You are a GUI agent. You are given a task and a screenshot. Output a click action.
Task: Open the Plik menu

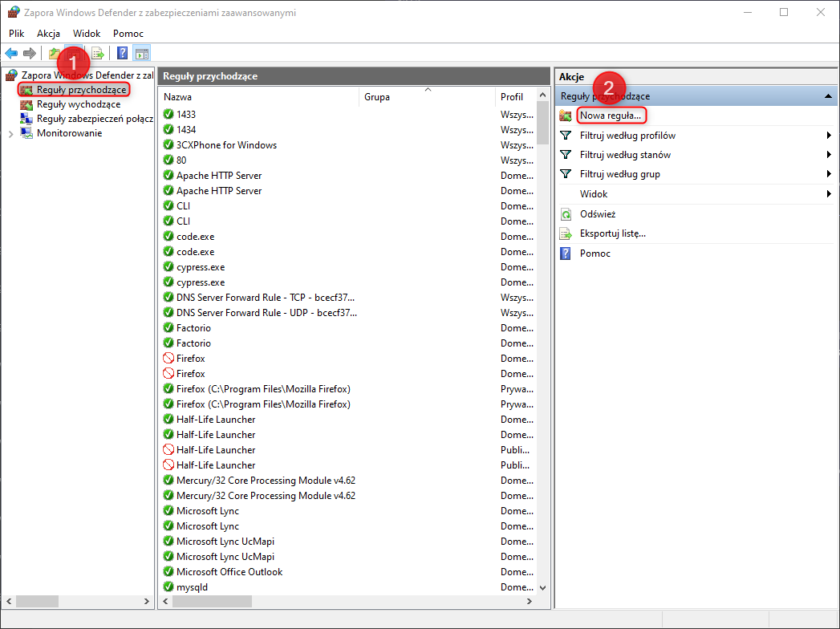[17, 33]
